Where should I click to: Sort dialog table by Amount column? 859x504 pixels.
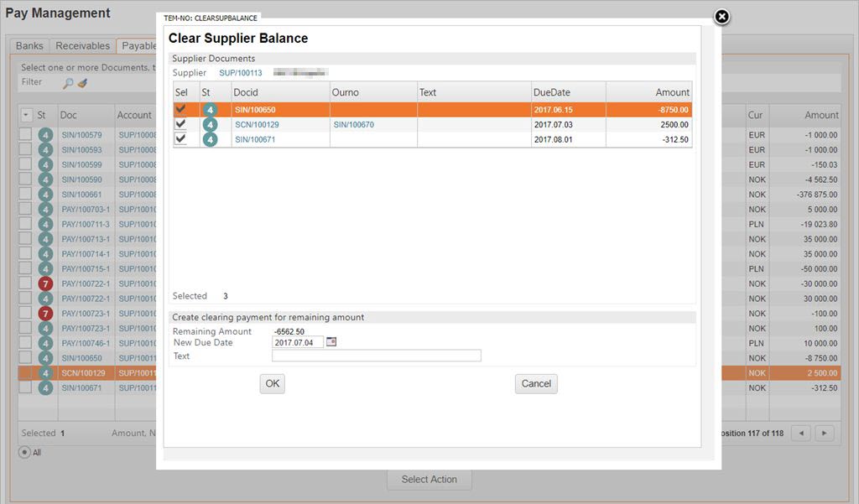[x=649, y=92]
